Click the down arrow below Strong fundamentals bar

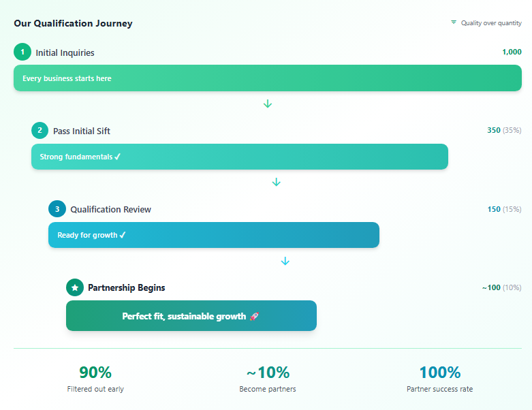pos(277,182)
